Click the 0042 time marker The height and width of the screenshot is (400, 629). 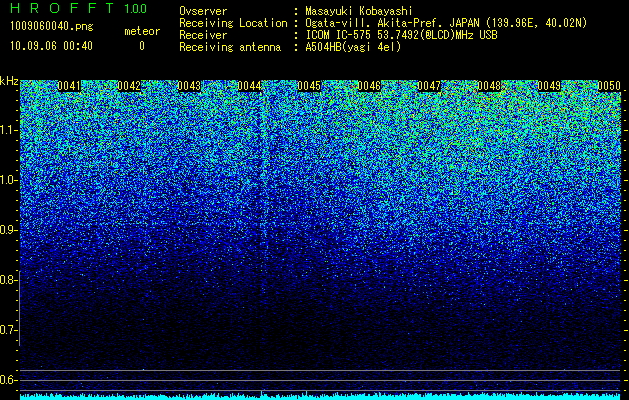coord(129,86)
